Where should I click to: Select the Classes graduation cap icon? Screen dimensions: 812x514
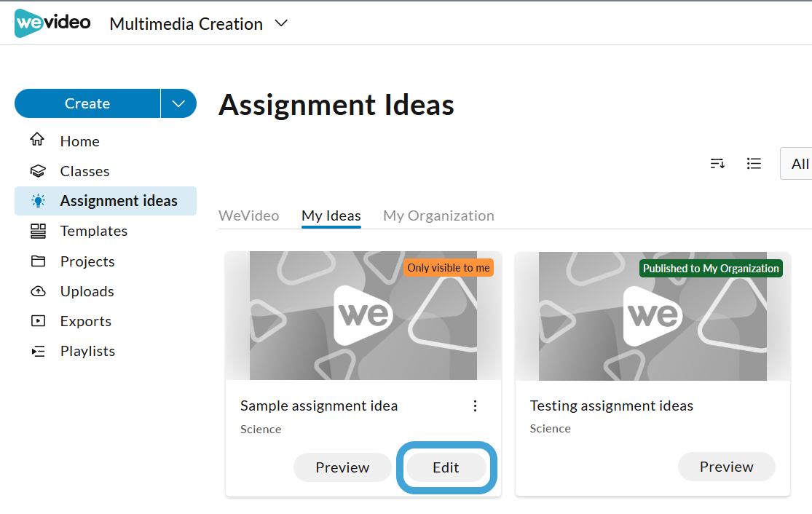(x=38, y=171)
